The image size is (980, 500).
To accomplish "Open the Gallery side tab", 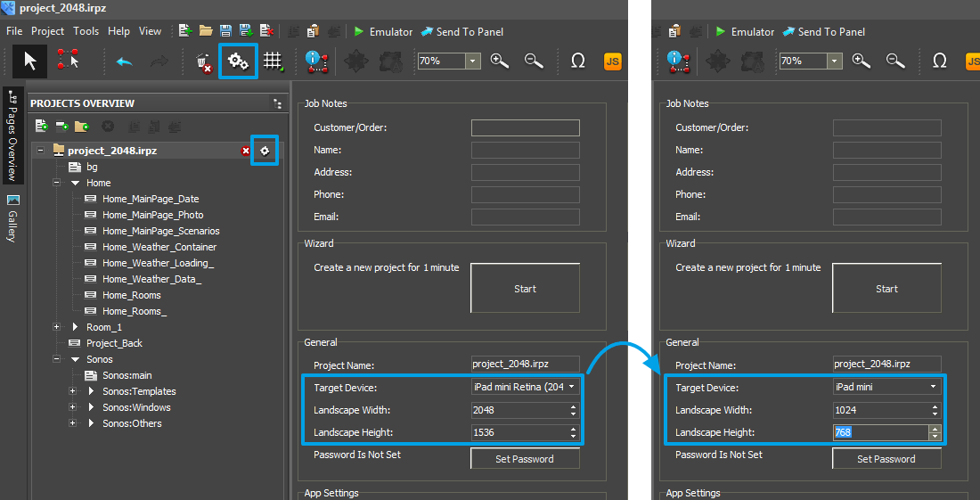I will (x=12, y=218).
